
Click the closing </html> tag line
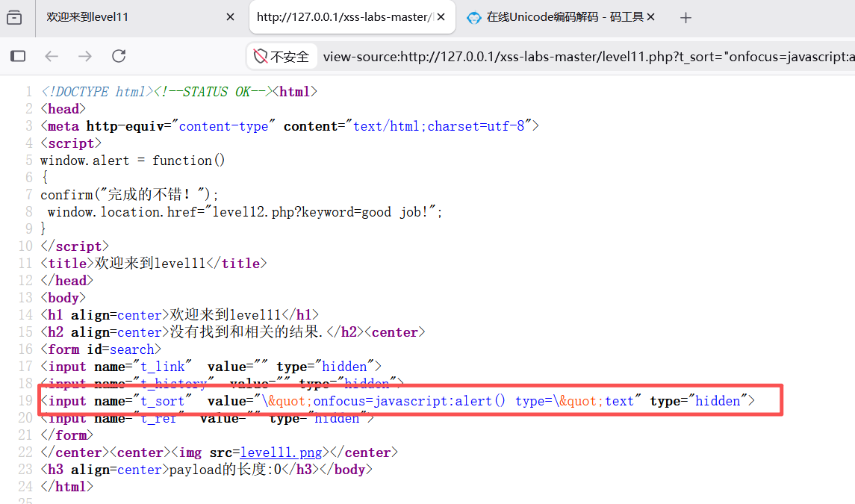(x=66, y=487)
